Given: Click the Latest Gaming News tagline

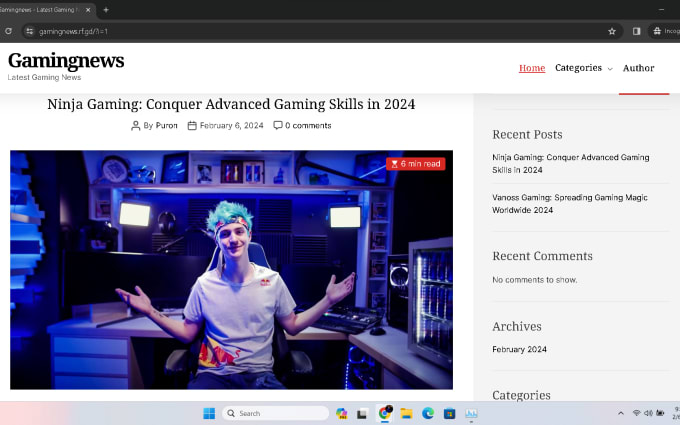Looking at the screenshot, I should point(44,77).
